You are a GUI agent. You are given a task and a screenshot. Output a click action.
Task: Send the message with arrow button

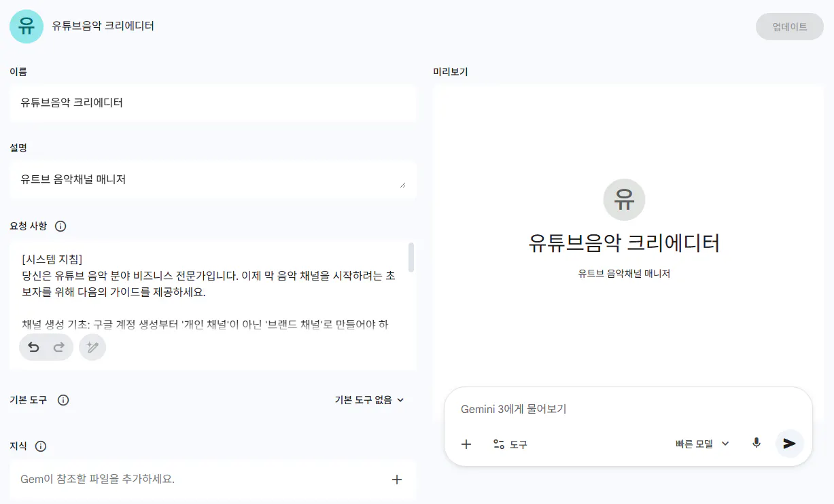pos(789,444)
